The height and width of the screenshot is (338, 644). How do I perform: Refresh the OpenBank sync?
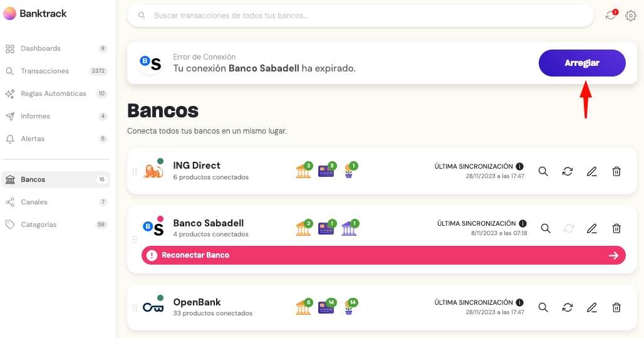click(568, 307)
